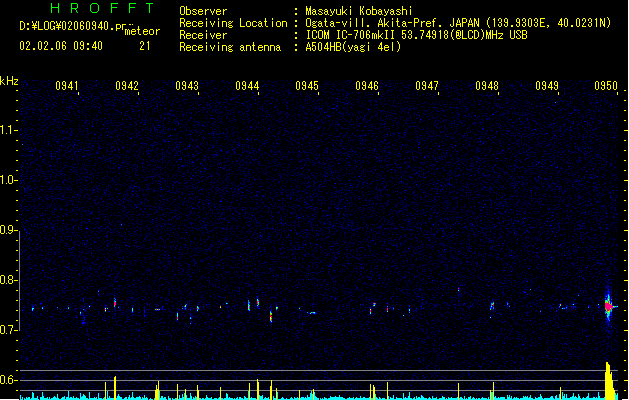Select observer name Masayuki Kobayashi
629x400 pixels.
click(x=359, y=11)
